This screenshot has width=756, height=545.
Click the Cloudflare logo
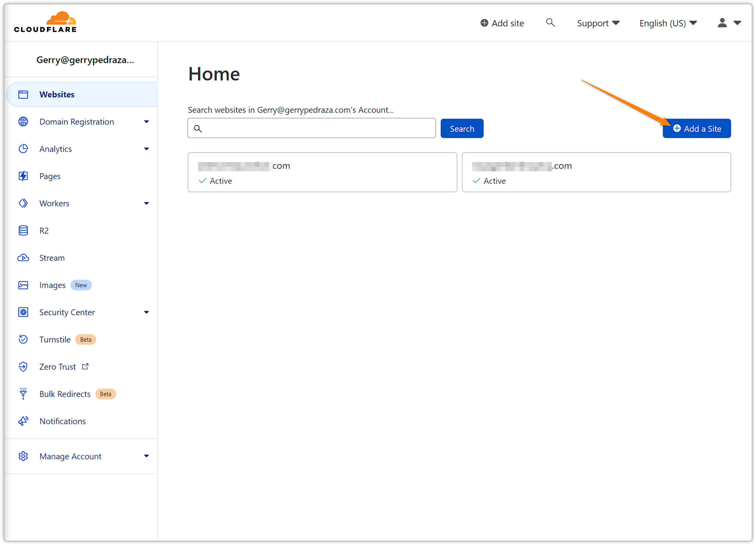(45, 22)
